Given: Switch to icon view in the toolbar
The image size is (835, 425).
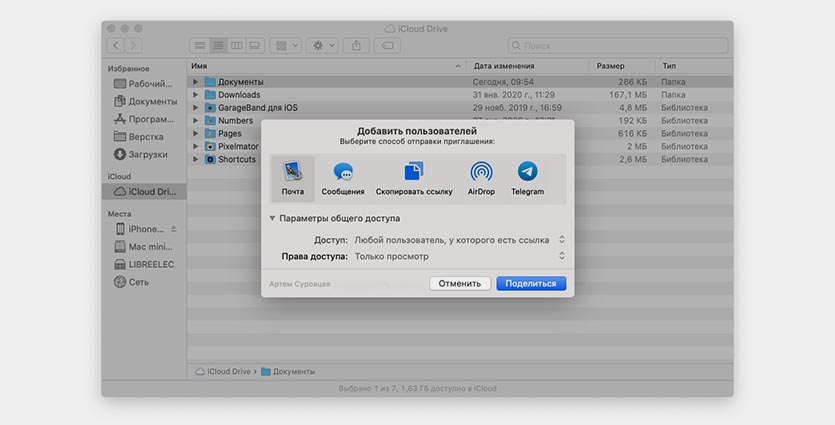Looking at the screenshot, I should 200,46.
